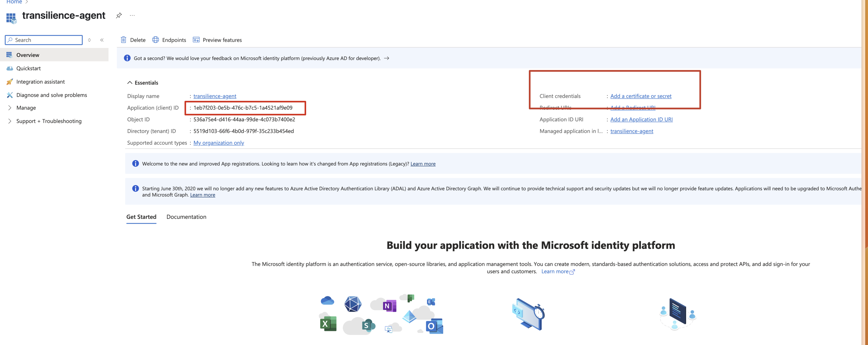Viewport: 868px width, 345px height.
Task: Open Quickstart in the sidebar
Action: (x=28, y=68)
